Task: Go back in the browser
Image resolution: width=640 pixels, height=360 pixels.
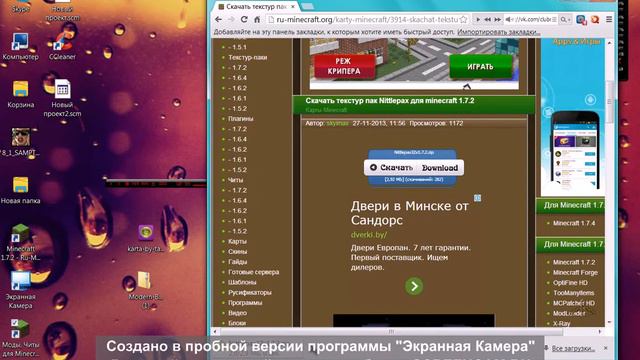Action: point(218,19)
